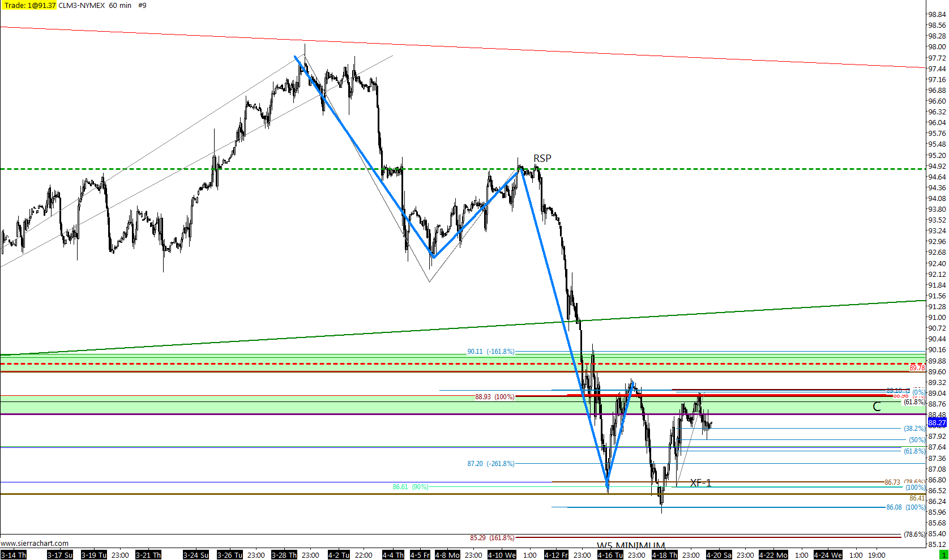Click the yellow Trade: 1@91.37 position label
This screenshot has height=560, width=949.
click(29, 5)
